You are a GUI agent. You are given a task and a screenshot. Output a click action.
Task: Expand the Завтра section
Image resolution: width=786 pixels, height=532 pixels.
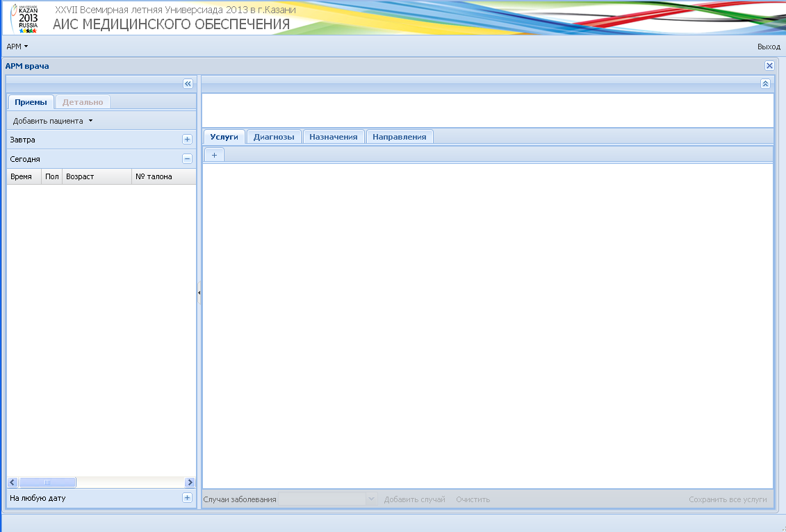coord(187,140)
